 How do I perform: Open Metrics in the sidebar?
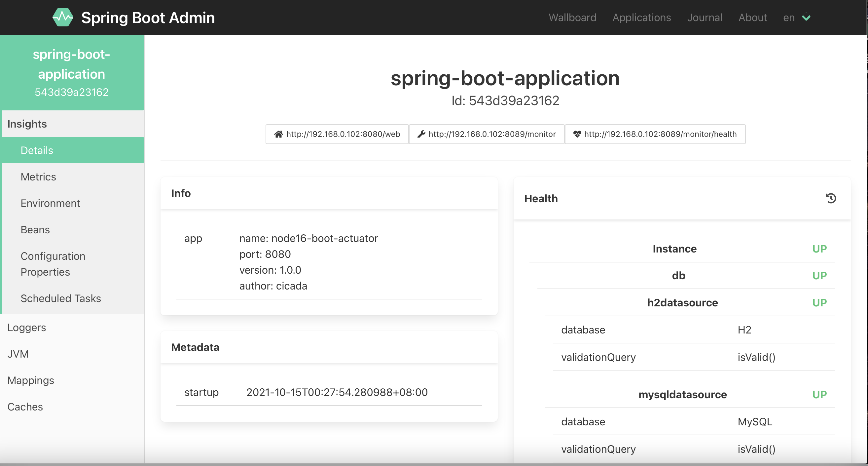click(x=73, y=177)
